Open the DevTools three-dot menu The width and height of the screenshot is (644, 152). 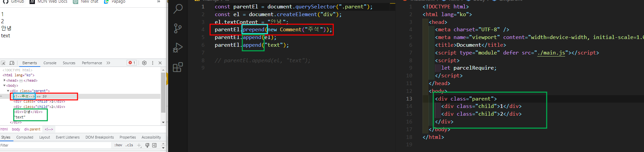153,63
